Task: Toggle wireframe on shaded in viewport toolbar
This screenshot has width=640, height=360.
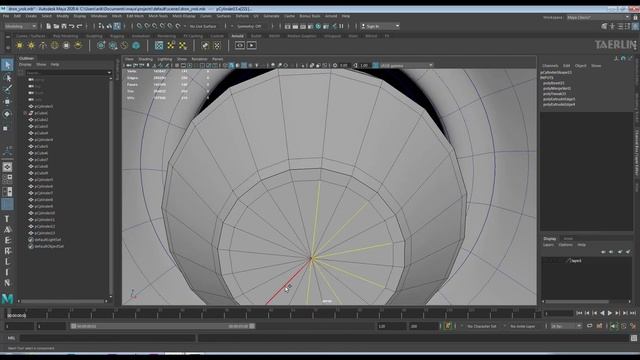Action: 244,65
